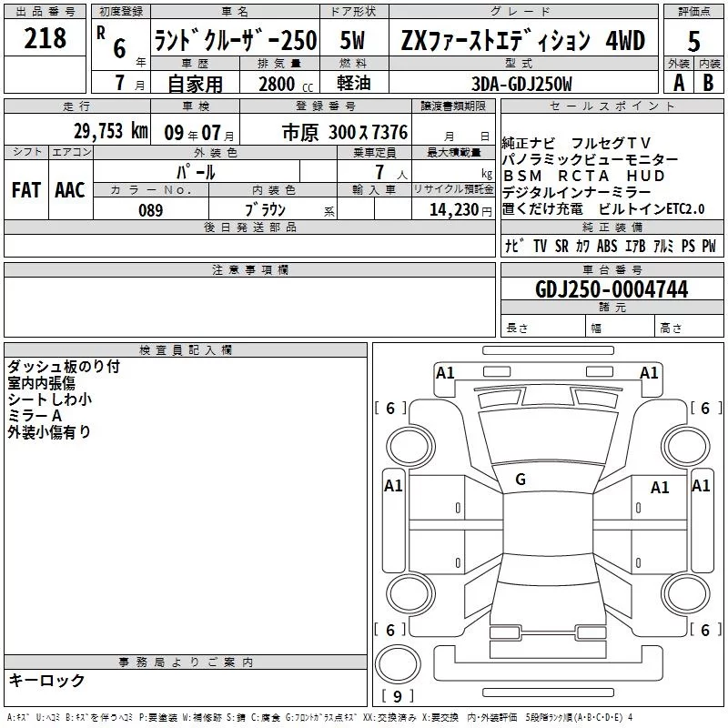This screenshot has width=728, height=728.
Task: Click エアB airbag equipment code
Action: pos(635,246)
